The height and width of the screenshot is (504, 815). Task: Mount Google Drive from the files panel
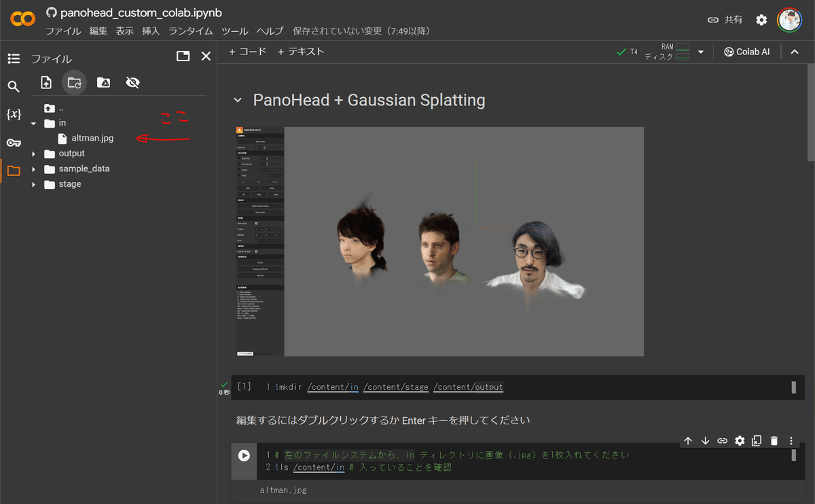click(x=103, y=82)
